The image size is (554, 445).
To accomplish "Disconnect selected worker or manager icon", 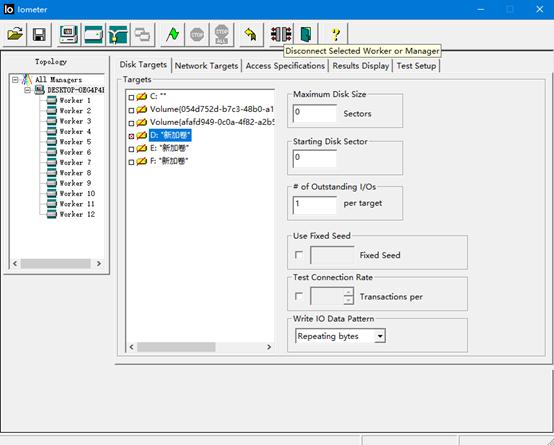I will tap(281, 34).
